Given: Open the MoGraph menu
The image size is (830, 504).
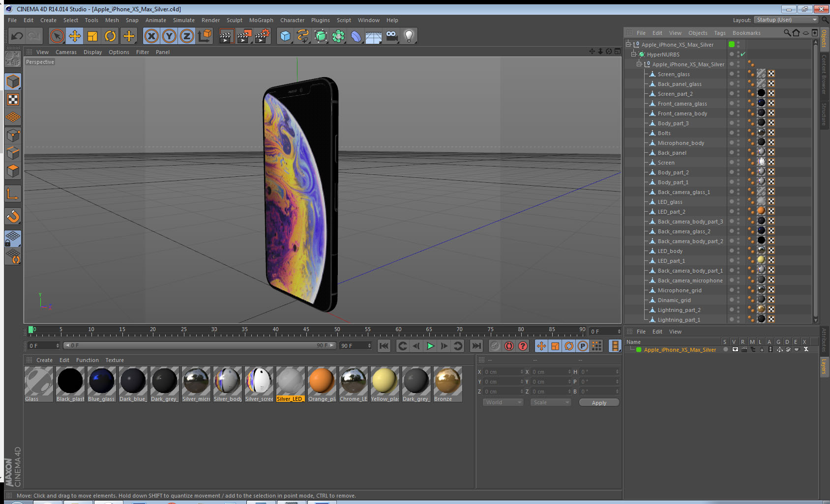Looking at the screenshot, I should pos(261,20).
